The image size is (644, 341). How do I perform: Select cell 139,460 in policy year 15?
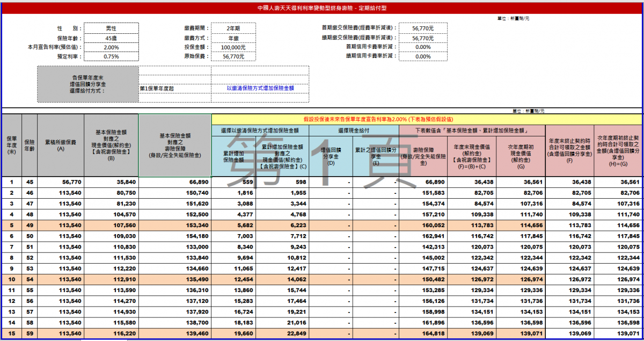point(175,332)
